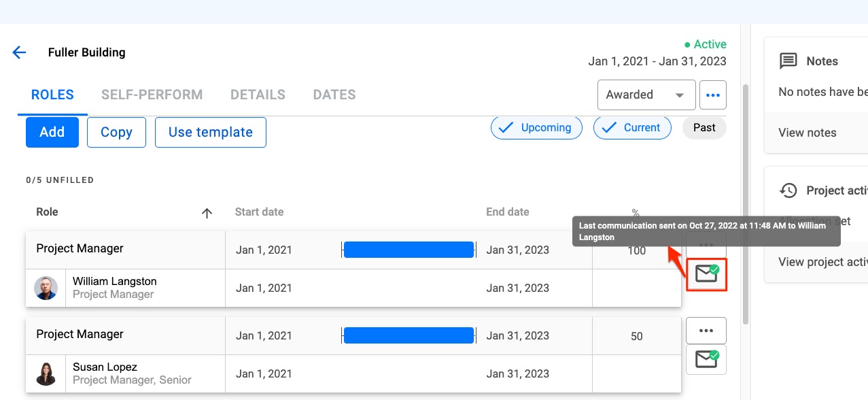Viewport: 868px width, 400px height.
Task: Click the Add button
Action: coord(52,132)
